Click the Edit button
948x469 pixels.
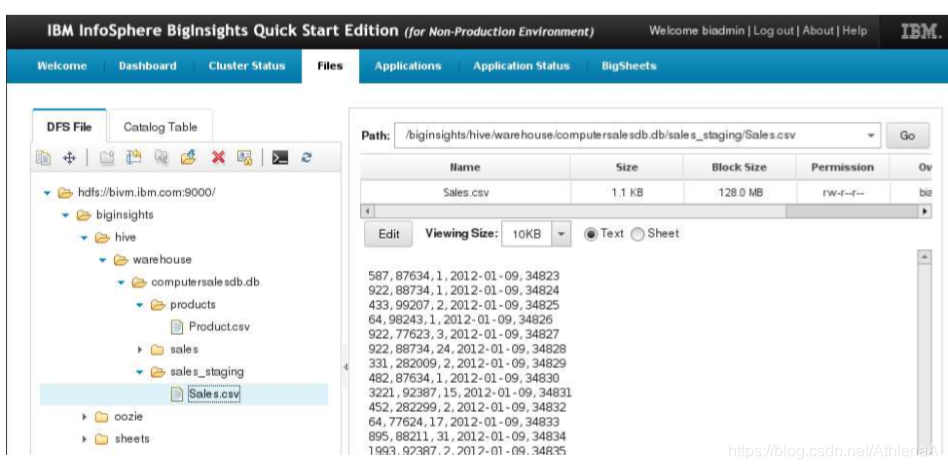click(389, 234)
